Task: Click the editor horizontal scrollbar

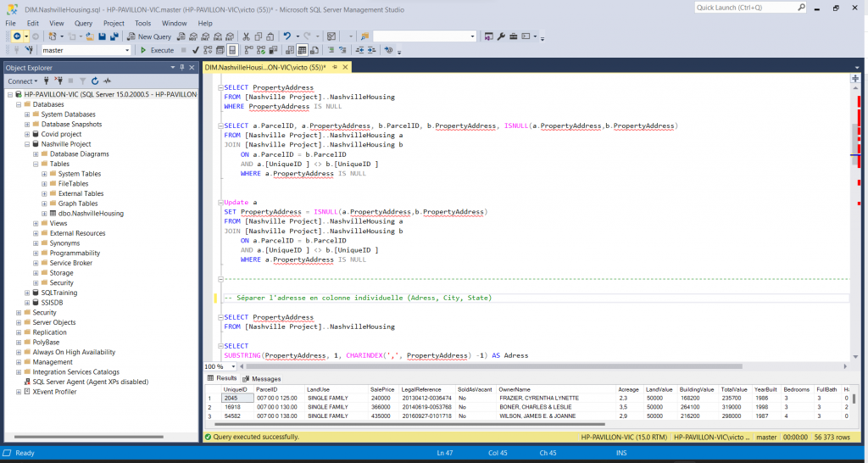Action: click(494, 366)
